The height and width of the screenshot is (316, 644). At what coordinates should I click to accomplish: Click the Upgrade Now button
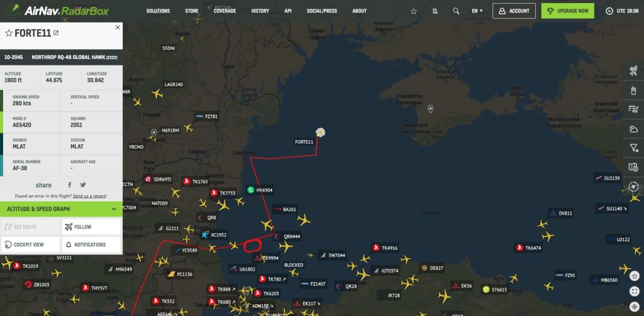568,11
